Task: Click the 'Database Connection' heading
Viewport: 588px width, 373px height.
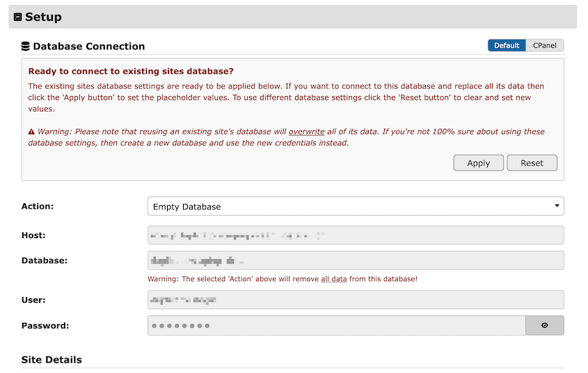Action: coord(89,46)
